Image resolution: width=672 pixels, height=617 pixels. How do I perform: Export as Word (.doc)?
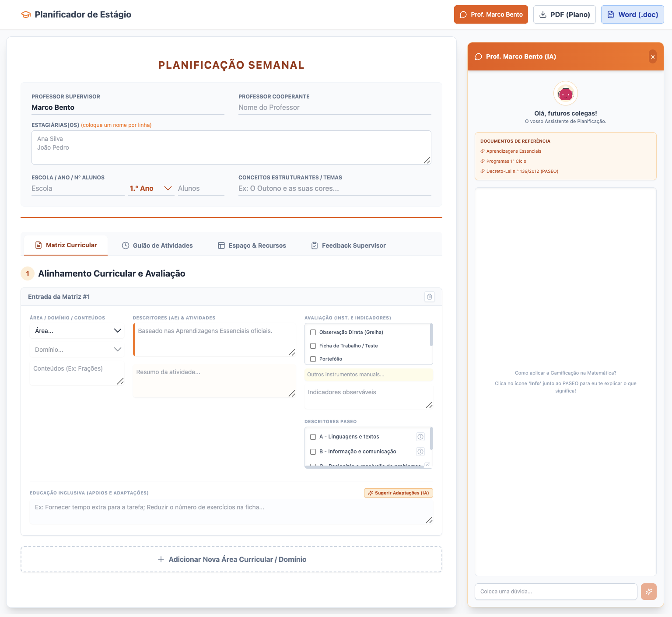pos(633,14)
